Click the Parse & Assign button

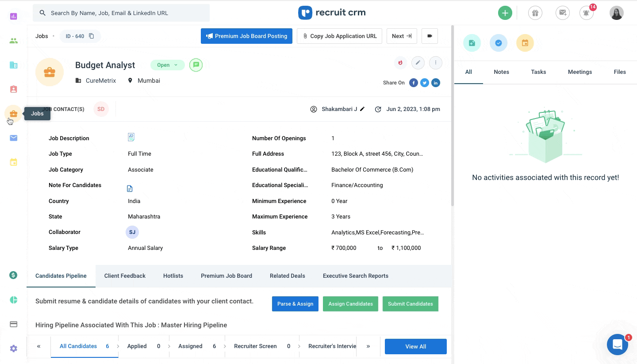click(x=295, y=304)
